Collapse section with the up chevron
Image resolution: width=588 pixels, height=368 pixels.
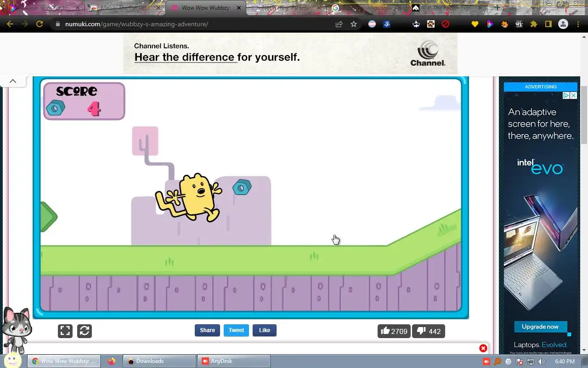[13, 81]
